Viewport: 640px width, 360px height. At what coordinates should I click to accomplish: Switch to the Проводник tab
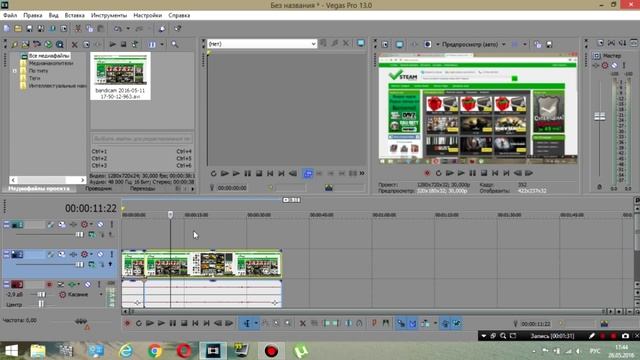98,189
